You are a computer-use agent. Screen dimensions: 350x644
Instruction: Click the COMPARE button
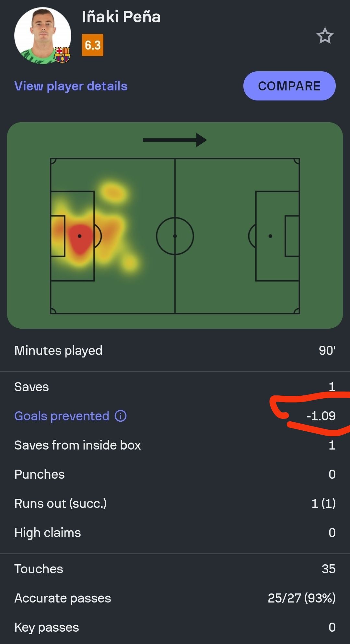289,86
